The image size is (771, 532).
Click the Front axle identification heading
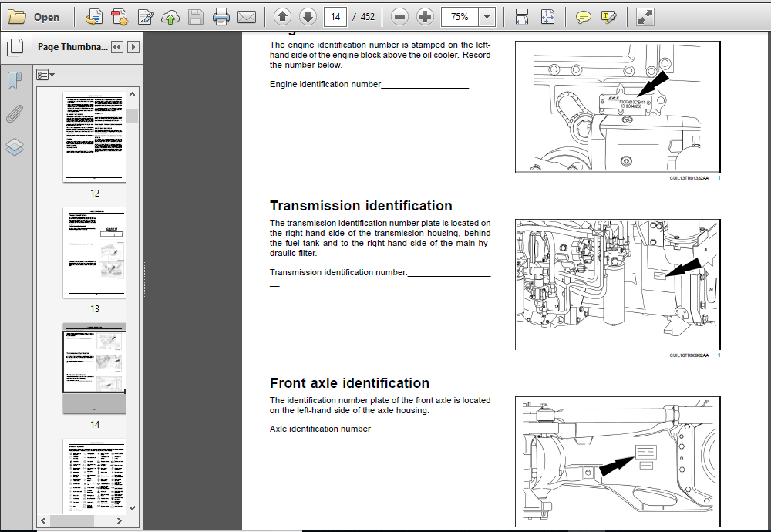click(349, 383)
